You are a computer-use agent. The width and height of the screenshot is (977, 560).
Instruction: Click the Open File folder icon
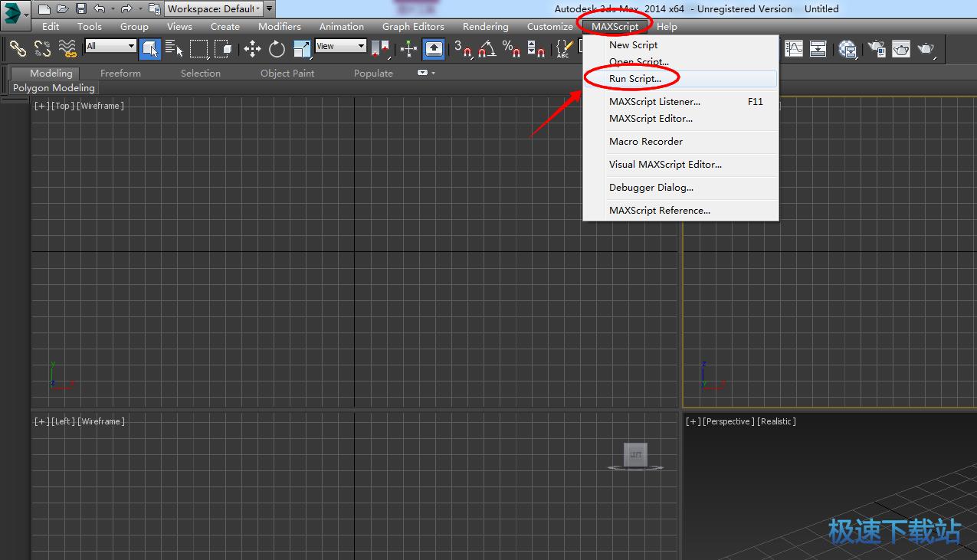click(x=62, y=9)
